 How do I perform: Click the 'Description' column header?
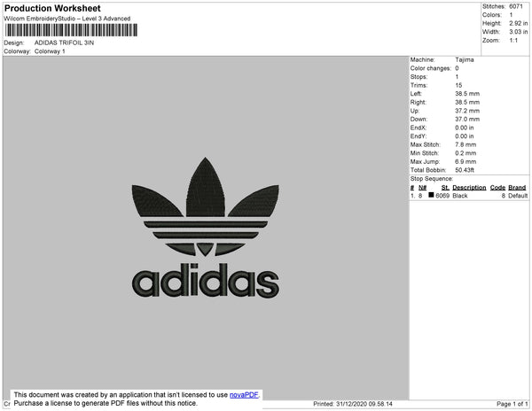coord(469,188)
